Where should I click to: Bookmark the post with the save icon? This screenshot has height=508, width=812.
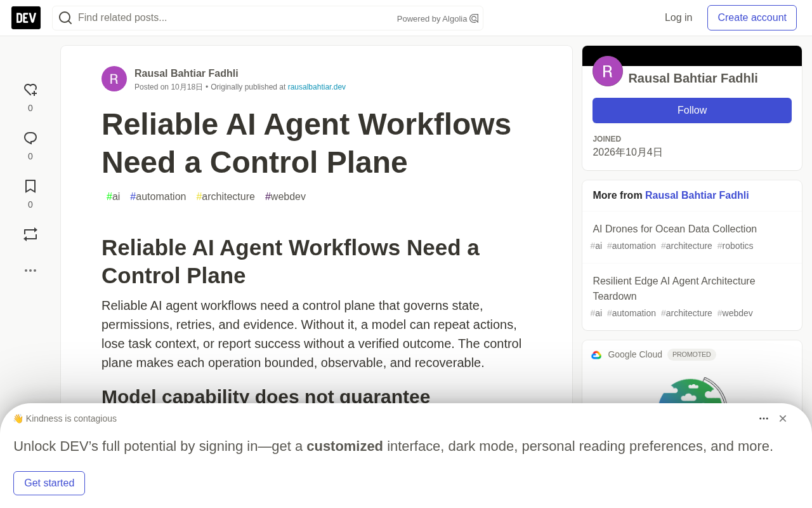pos(30,186)
